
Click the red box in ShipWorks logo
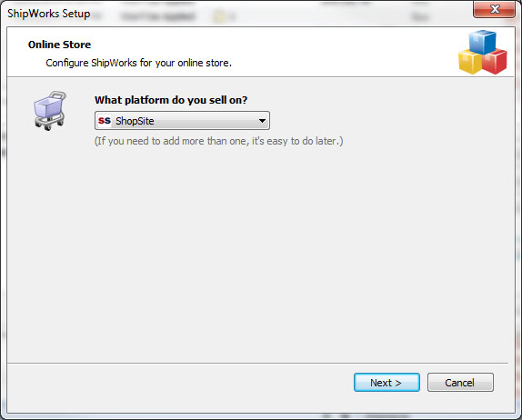pyautogui.click(x=495, y=62)
